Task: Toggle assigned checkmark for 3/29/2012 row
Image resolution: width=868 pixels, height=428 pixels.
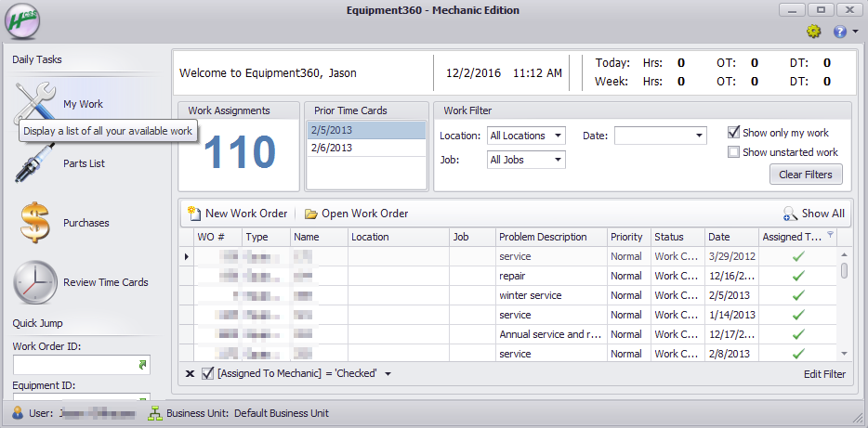Action: tap(797, 256)
